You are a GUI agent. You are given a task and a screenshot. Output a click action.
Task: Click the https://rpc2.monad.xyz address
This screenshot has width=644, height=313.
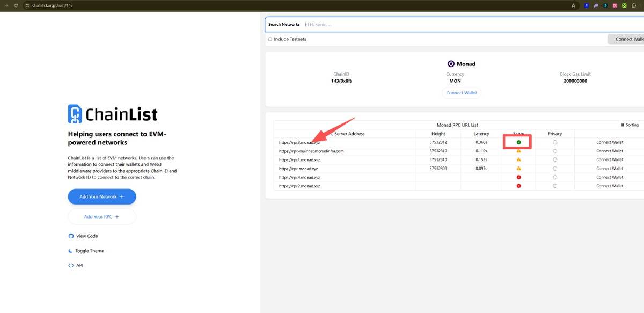(299, 186)
